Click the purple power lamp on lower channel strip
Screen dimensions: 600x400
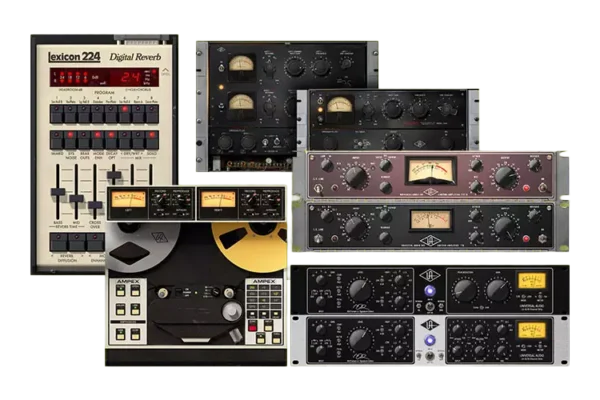tap(431, 340)
